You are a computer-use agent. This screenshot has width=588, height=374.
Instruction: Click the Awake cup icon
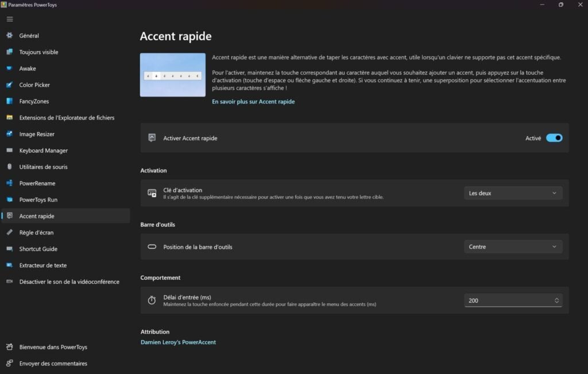pyautogui.click(x=10, y=68)
